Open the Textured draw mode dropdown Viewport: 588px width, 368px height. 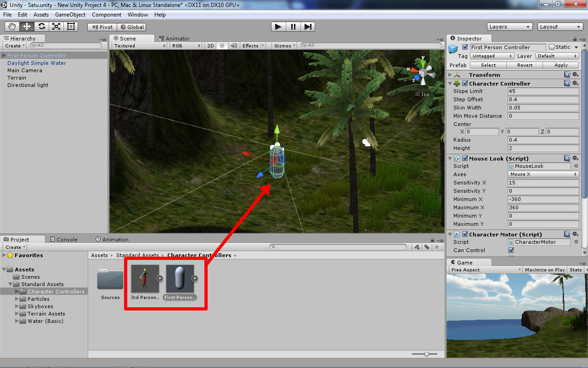pos(140,46)
